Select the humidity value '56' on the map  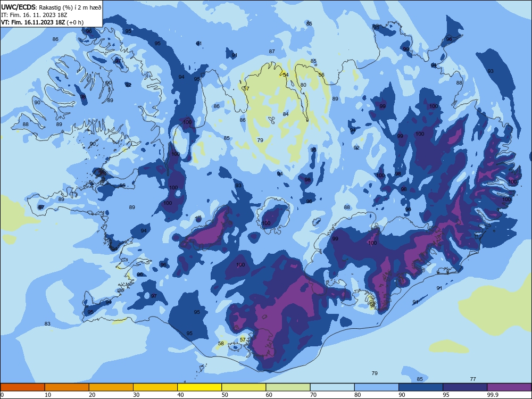pyautogui.click(x=321, y=74)
